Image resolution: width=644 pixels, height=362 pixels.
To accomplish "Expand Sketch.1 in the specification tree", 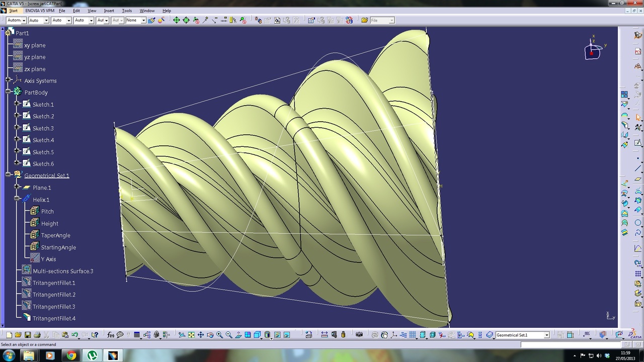I will (17, 104).
